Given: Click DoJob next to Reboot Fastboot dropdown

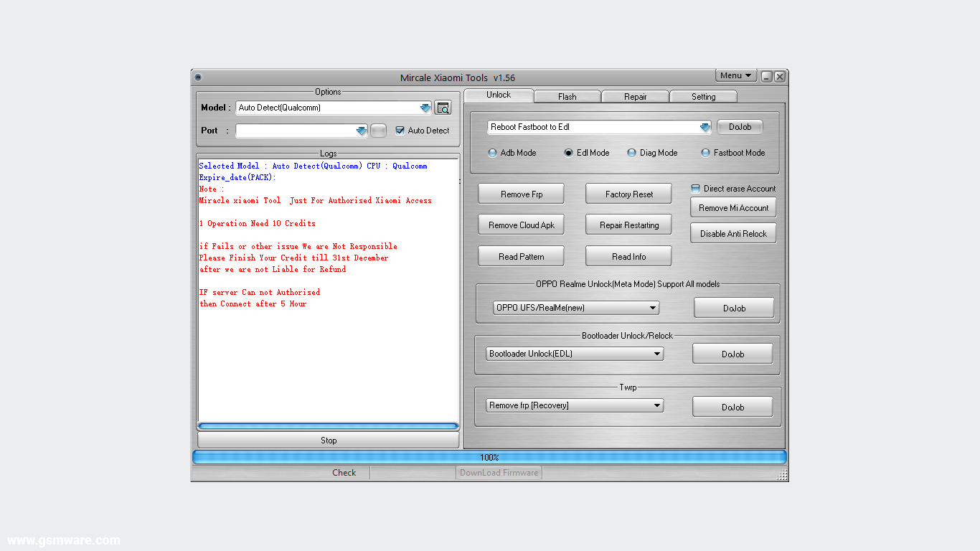Looking at the screenshot, I should (x=740, y=127).
